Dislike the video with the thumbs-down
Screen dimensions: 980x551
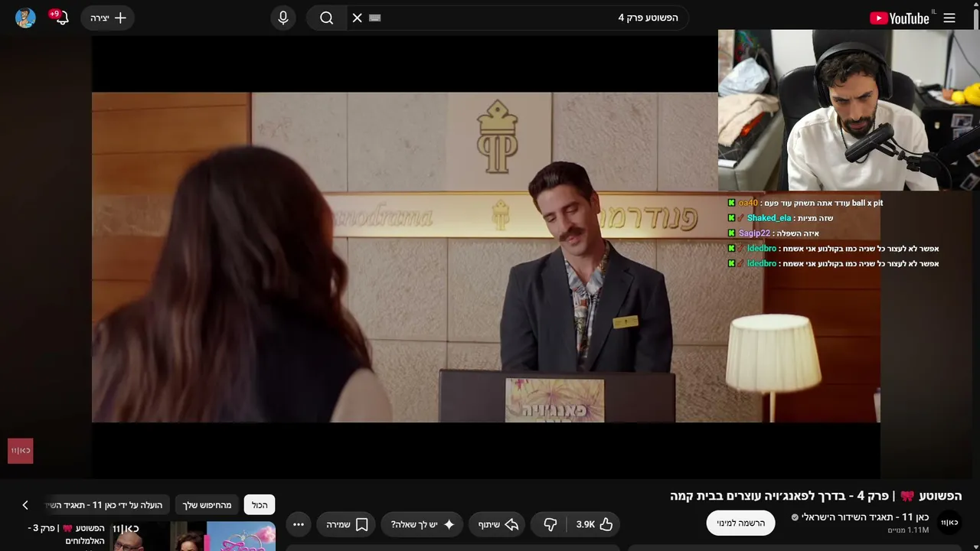point(550,524)
